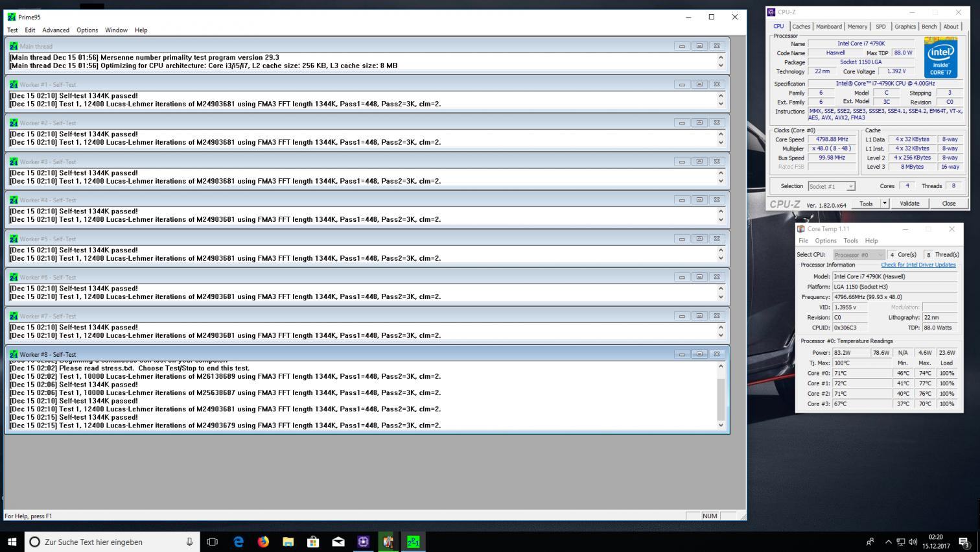Switch to the Bench tab in CPU-Z
The height and width of the screenshot is (552, 980).
coord(929,27)
